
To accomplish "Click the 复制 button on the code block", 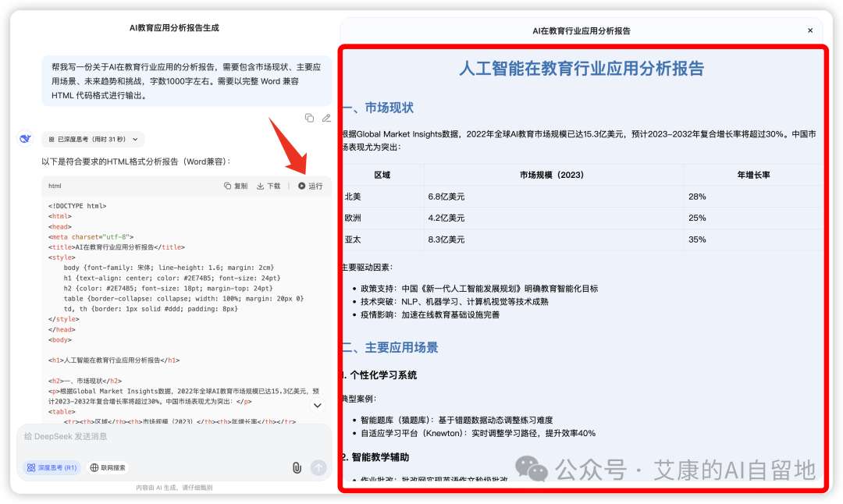I will tap(236, 186).
